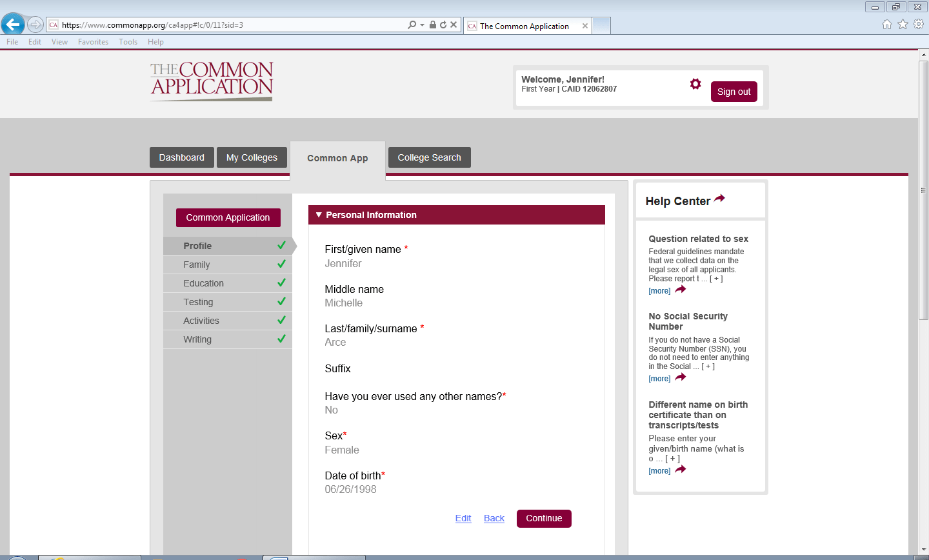Viewport: 929px width, 560px height.
Task: Click arrow under No Social Security Number
Action: (x=681, y=377)
